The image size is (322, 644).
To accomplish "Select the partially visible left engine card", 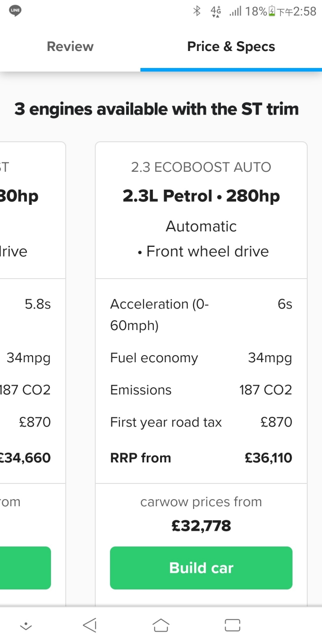I will click(x=33, y=373).
